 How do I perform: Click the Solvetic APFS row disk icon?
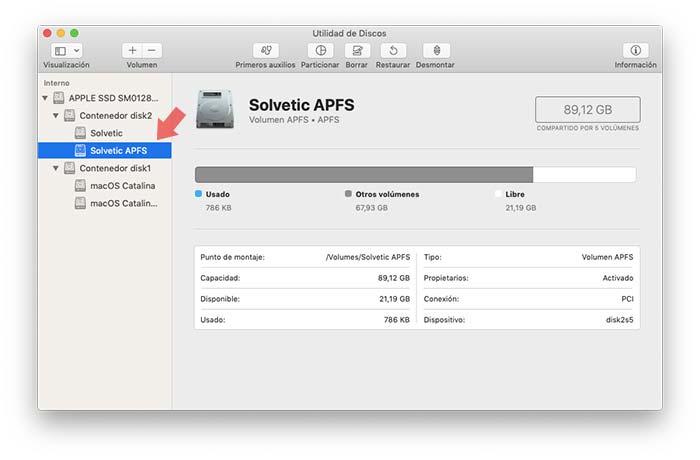[80, 151]
